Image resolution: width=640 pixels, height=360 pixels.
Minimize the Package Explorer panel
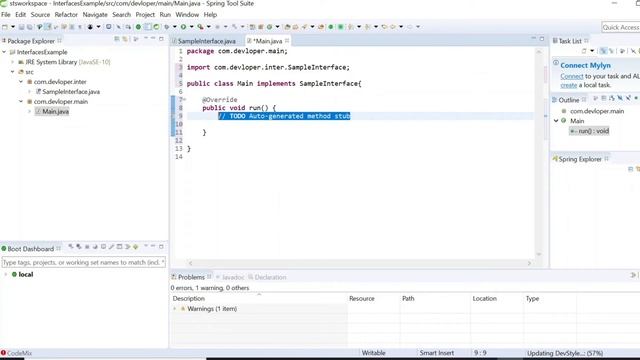[153, 38]
